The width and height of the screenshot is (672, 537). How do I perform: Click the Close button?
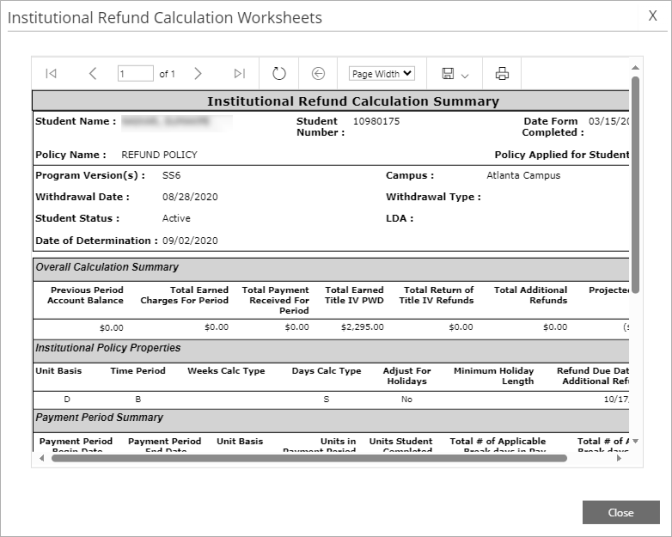click(621, 512)
